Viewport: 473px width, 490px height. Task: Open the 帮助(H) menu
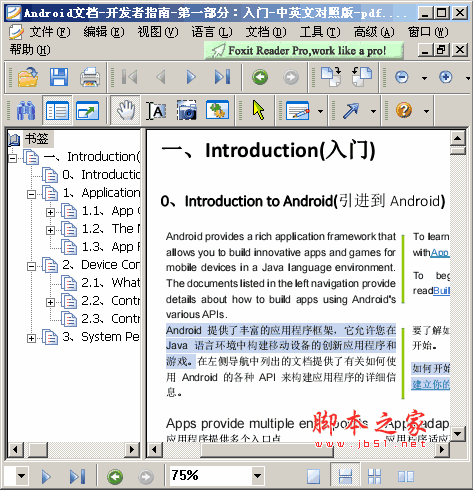point(30,50)
